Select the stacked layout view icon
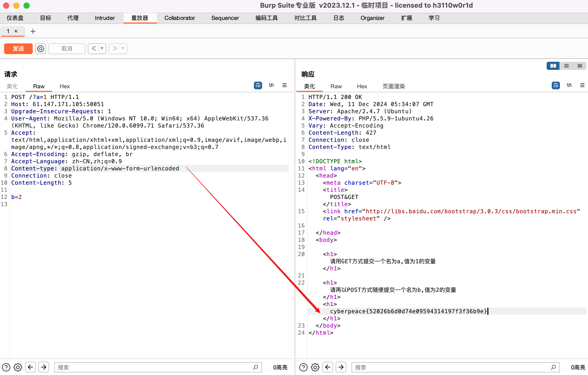Image resolution: width=588 pixels, height=375 pixels. pyautogui.click(x=566, y=66)
